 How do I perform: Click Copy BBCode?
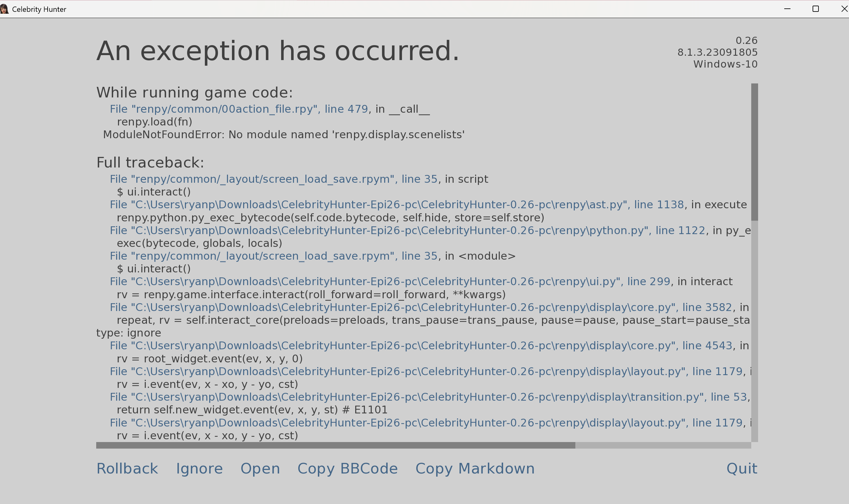pyautogui.click(x=347, y=469)
